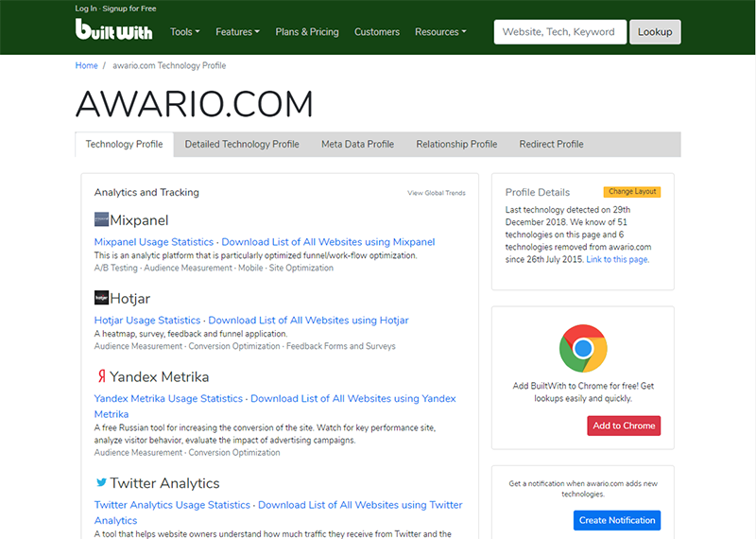Click the Twitter Analytics bird icon

[x=101, y=482]
